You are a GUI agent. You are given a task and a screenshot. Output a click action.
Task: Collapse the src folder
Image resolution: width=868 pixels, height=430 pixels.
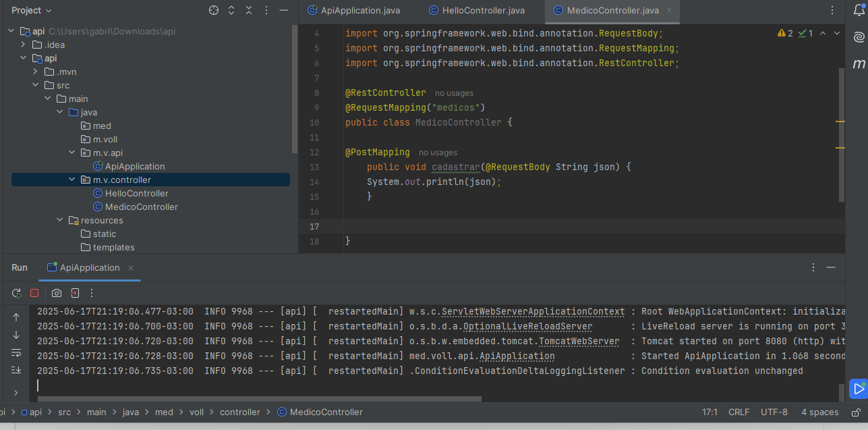pos(36,85)
